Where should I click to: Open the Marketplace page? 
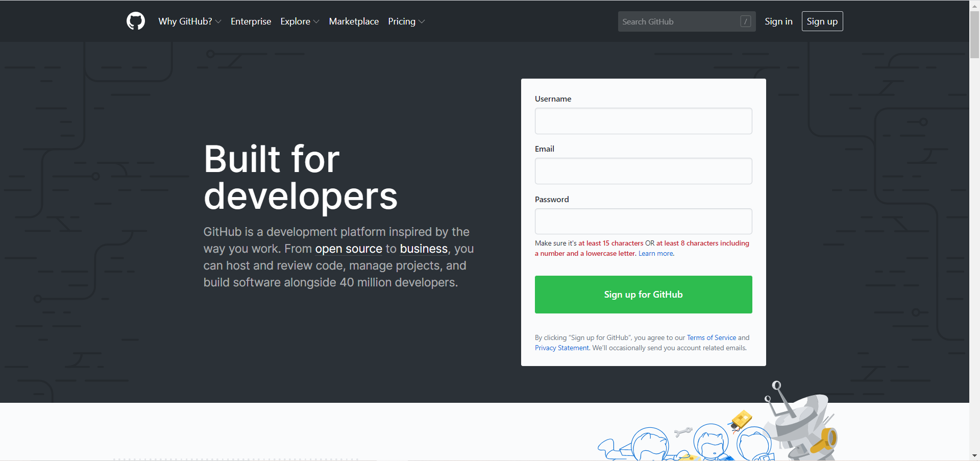point(354,21)
